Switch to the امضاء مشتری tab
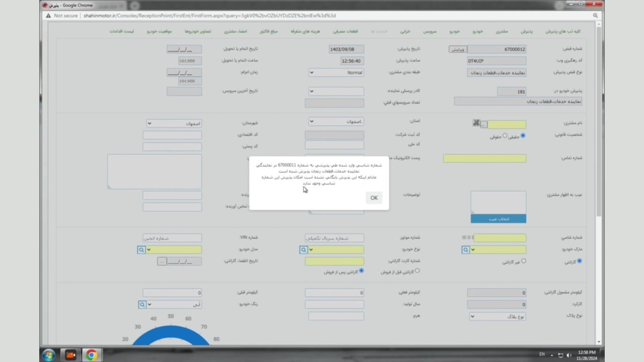This screenshot has height=362, width=644. coord(235,31)
